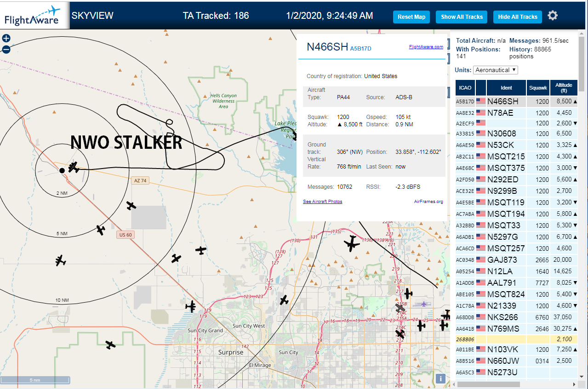Click the AZ 74 road label

click(140, 181)
